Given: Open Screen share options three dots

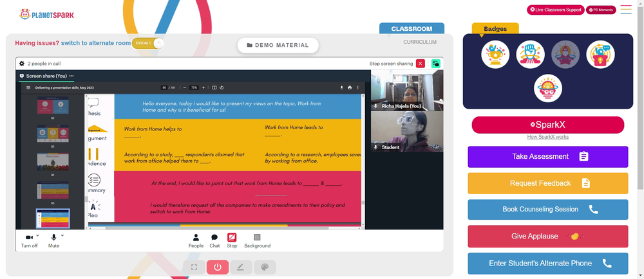Looking at the screenshot, I should pyautogui.click(x=71, y=76).
